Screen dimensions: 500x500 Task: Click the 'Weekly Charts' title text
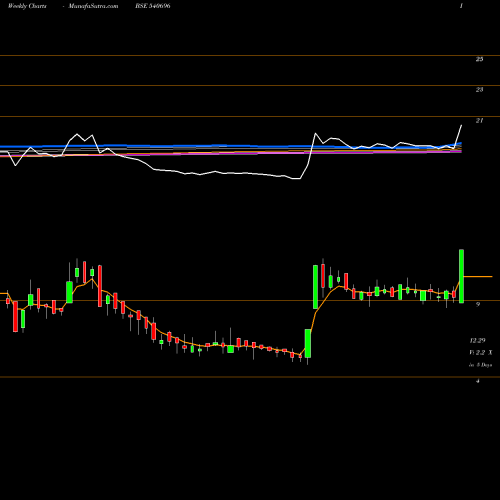(27, 6)
